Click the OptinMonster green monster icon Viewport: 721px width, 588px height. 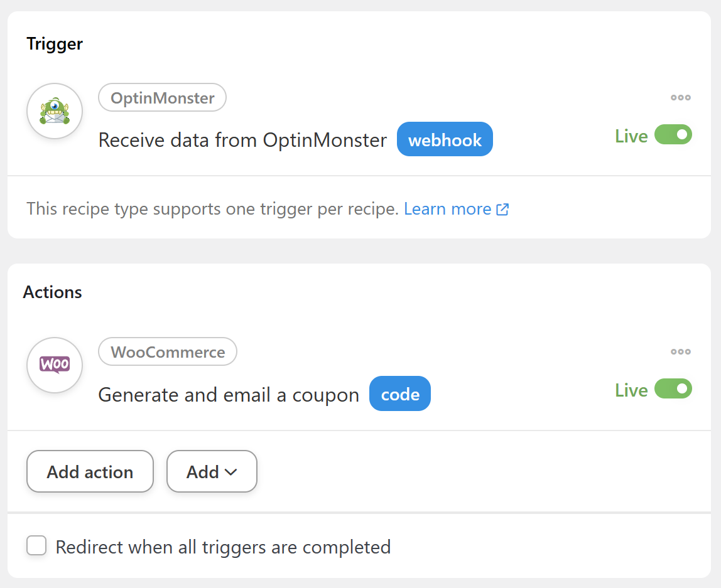pyautogui.click(x=55, y=111)
